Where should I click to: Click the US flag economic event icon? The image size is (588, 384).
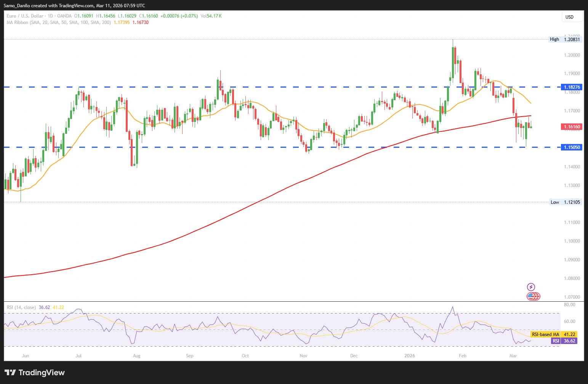531,296
